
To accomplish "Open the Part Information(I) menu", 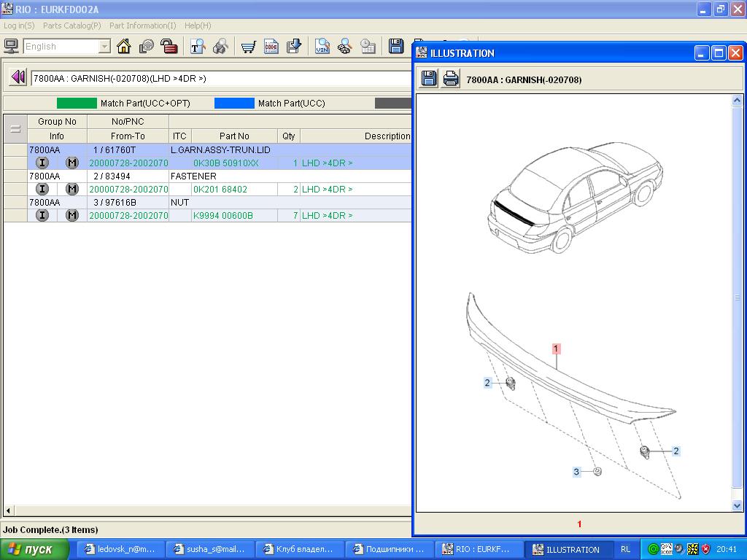I will click(142, 26).
